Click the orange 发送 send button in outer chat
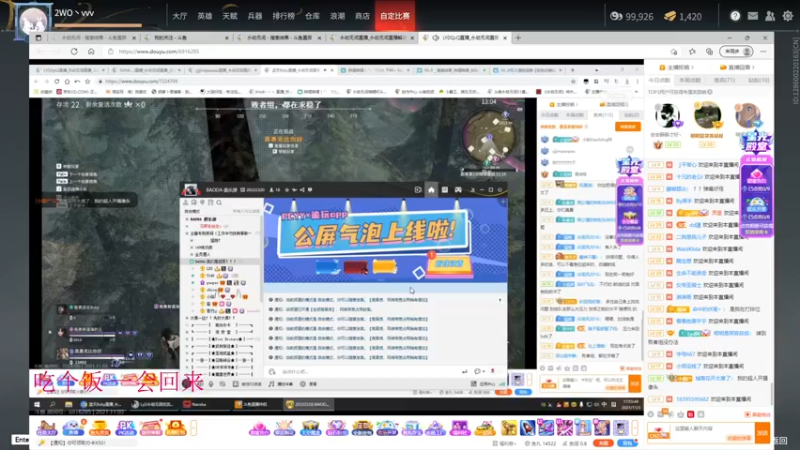The width and height of the screenshot is (800, 450). tap(762, 433)
